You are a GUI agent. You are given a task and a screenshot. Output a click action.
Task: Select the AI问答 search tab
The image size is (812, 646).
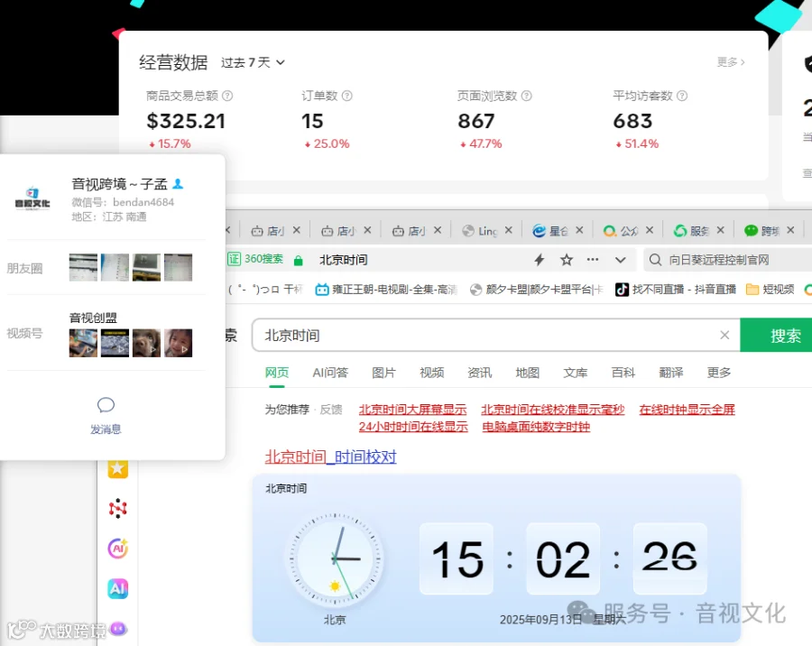330,373
